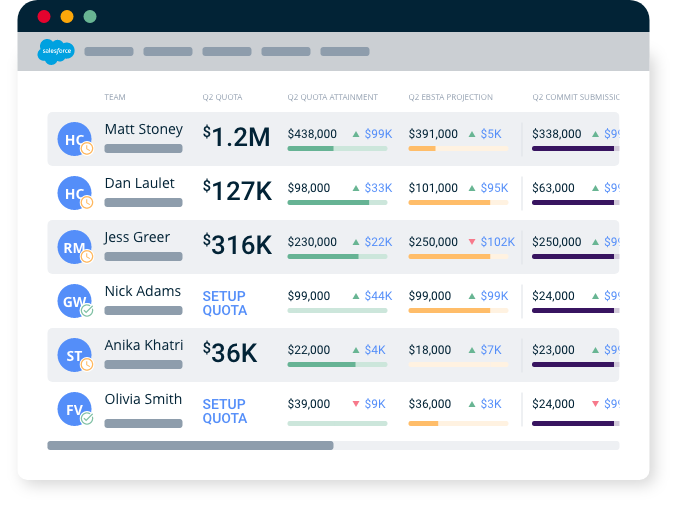The height and width of the screenshot is (508, 677).
Task: Sort by the Q2 Quota column header
Action: [x=222, y=97]
